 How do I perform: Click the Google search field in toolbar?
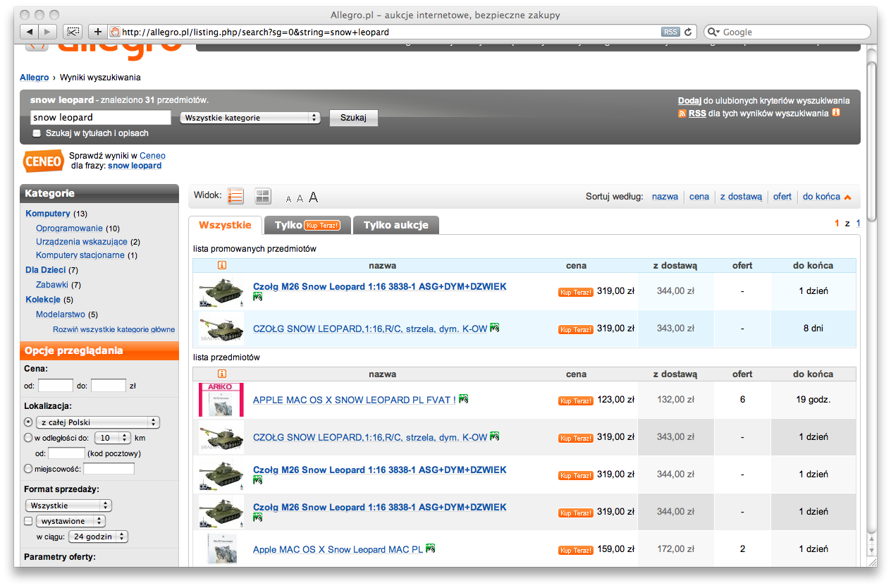[x=787, y=32]
